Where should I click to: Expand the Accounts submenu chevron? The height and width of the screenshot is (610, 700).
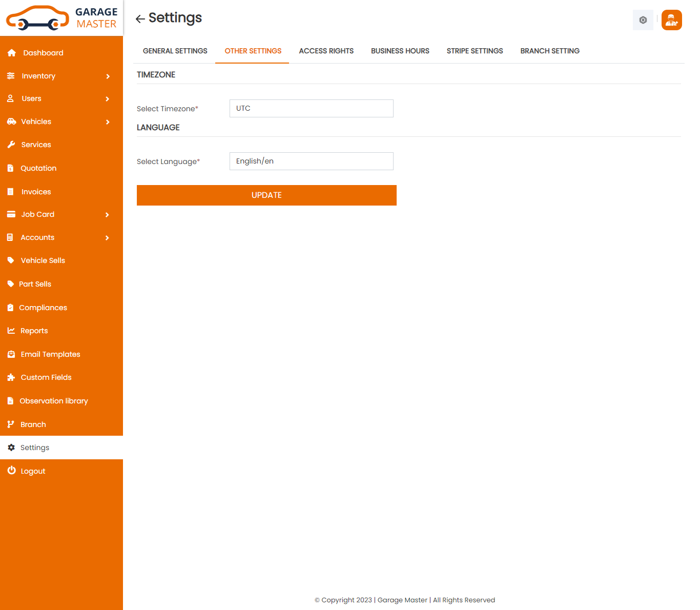click(108, 238)
